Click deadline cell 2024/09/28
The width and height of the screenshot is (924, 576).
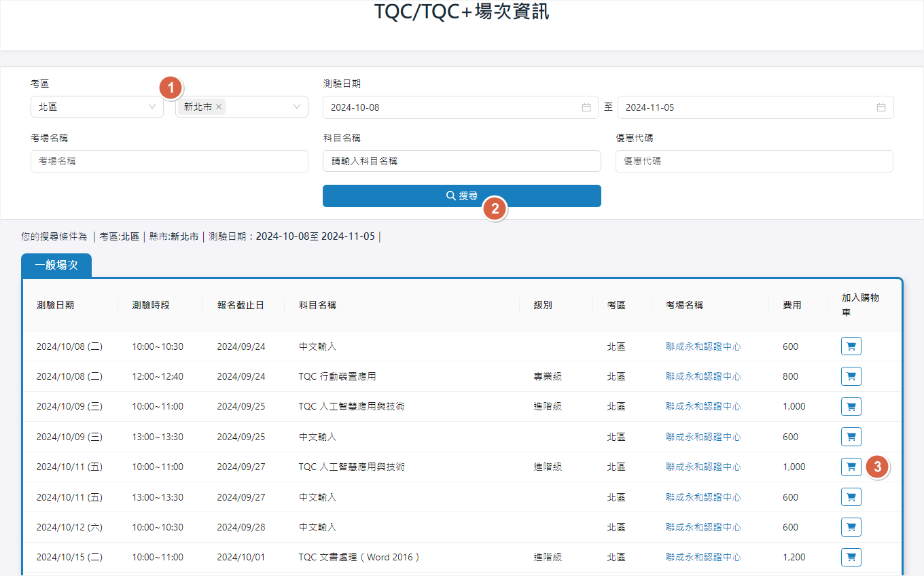241,527
